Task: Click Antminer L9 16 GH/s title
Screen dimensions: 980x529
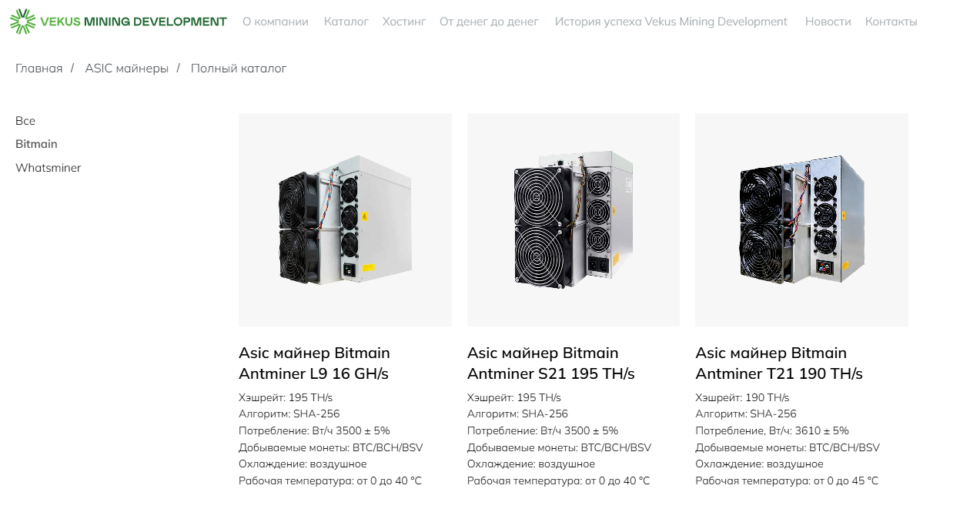Action: pyautogui.click(x=314, y=363)
